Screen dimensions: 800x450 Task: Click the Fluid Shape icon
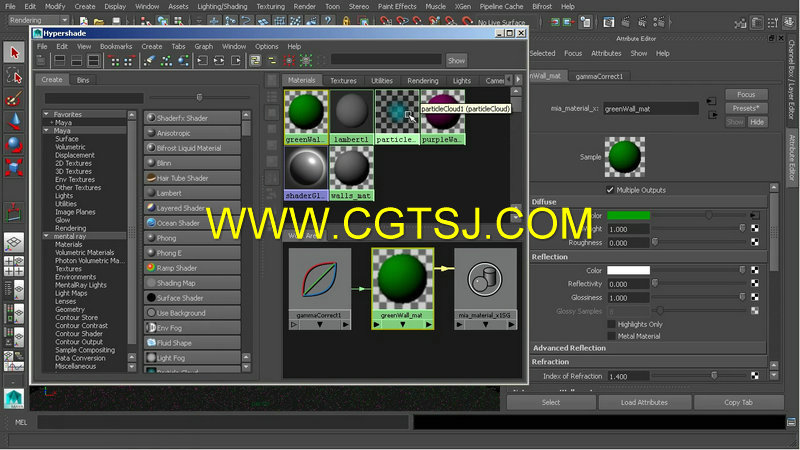(x=152, y=343)
